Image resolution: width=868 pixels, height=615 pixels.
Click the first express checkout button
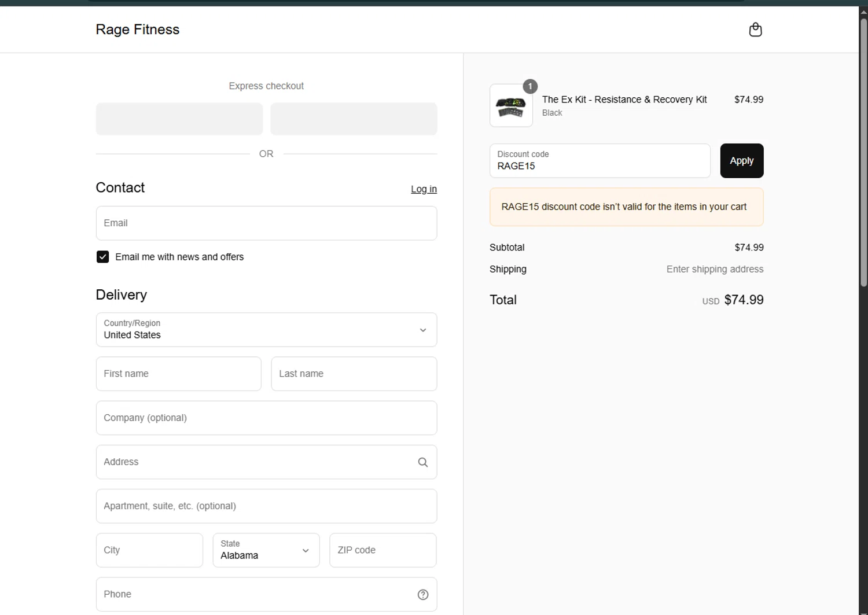(179, 119)
